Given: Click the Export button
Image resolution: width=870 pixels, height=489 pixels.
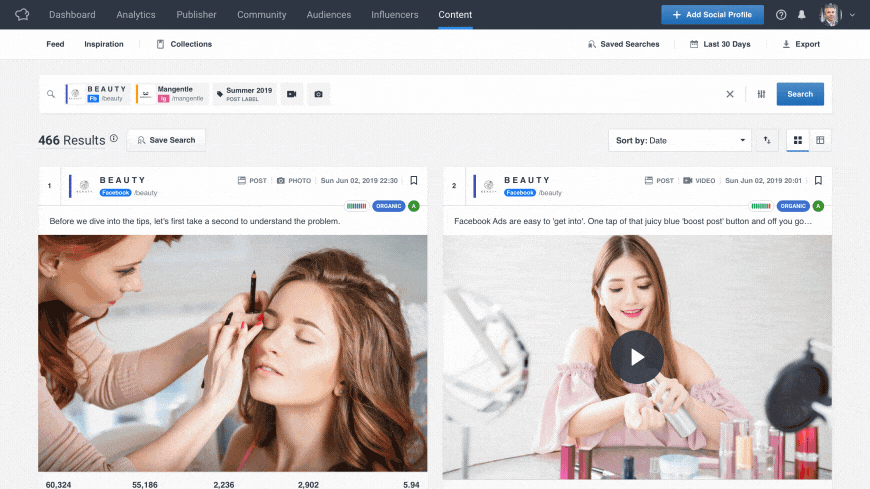Looking at the screenshot, I should [801, 44].
